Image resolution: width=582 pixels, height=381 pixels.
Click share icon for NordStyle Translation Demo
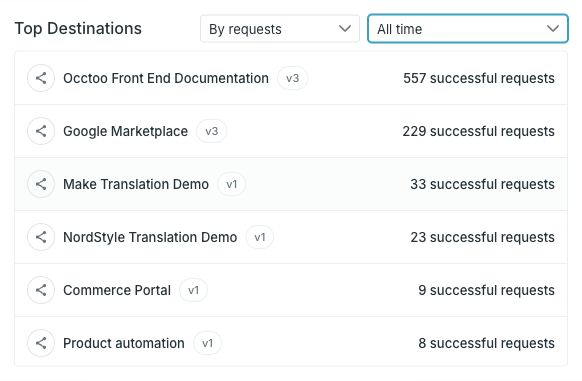41,237
